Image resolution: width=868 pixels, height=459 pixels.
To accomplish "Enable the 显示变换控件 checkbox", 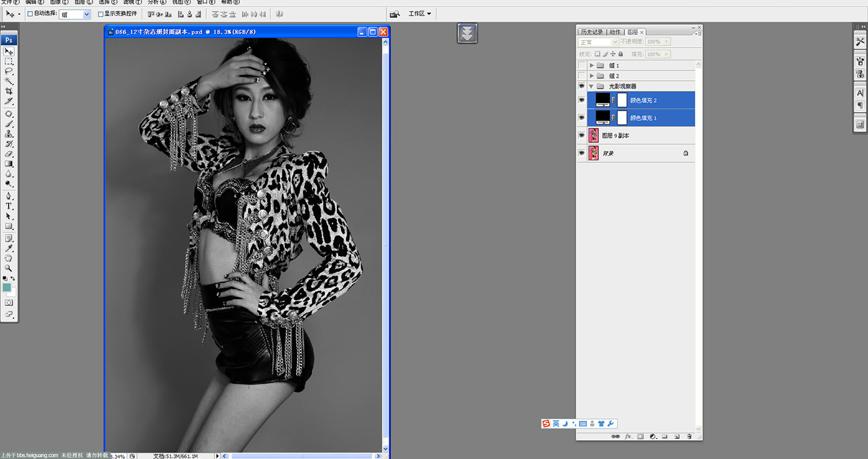I will pos(100,14).
